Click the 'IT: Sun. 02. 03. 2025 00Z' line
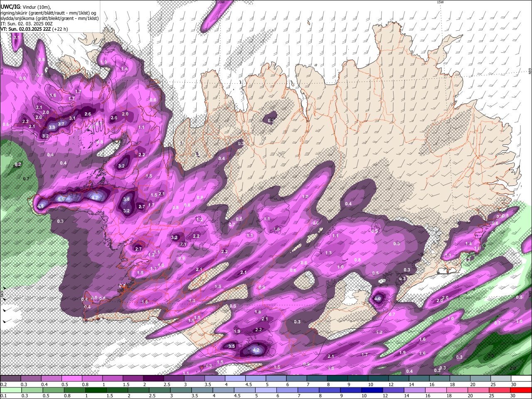The image size is (532, 399). click(x=26, y=24)
